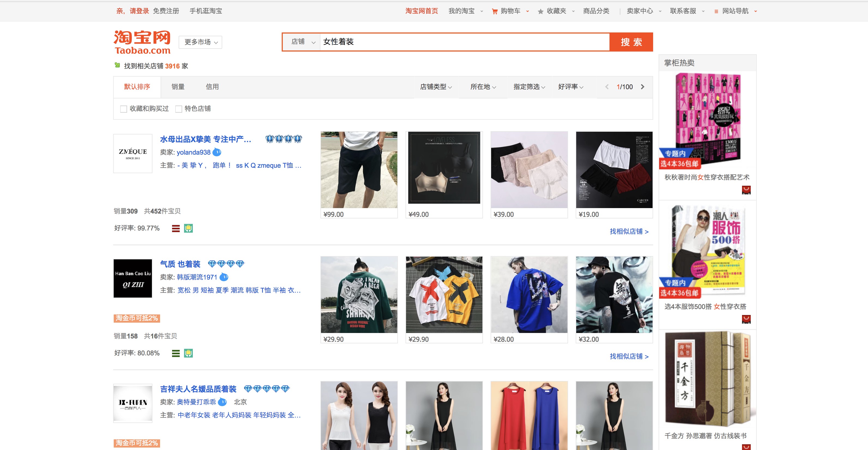Open the 店铺类型 filter dropdown
868x450 pixels.
point(436,87)
